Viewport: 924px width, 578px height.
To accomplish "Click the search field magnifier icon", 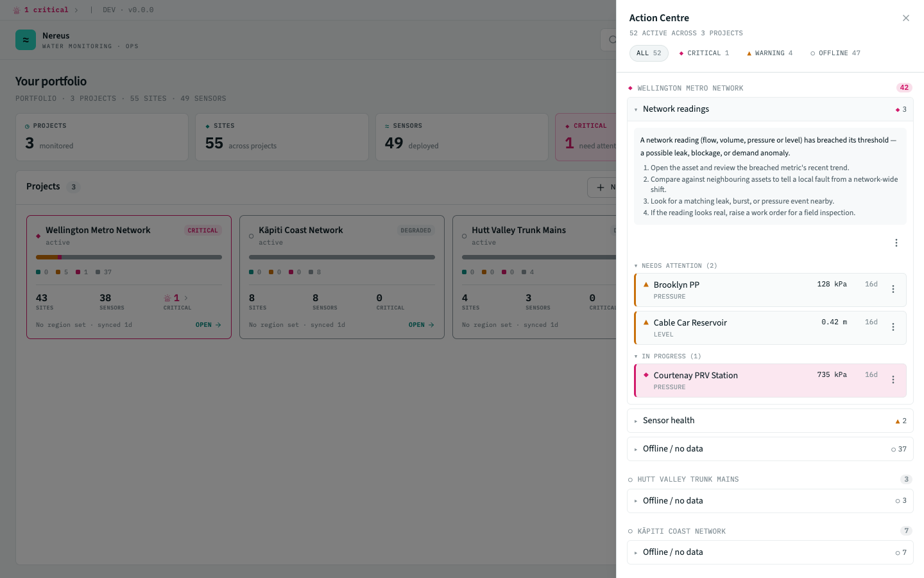I will 612,40.
